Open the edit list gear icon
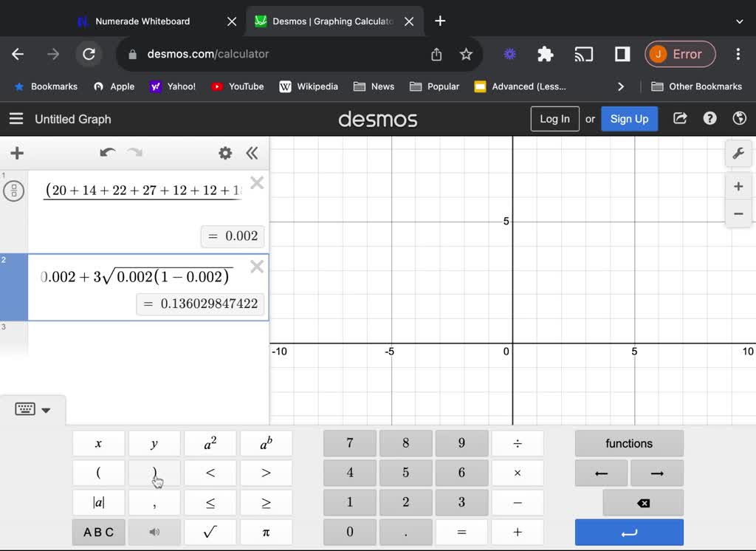 (x=226, y=153)
